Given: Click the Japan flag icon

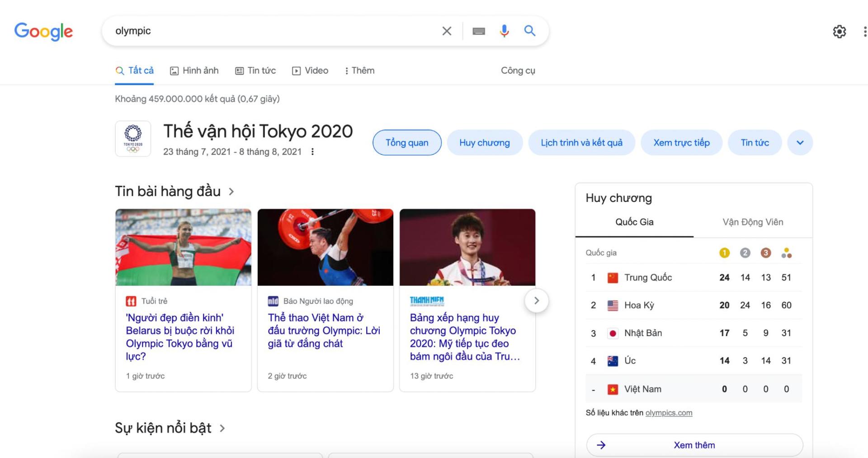Looking at the screenshot, I should pos(613,333).
